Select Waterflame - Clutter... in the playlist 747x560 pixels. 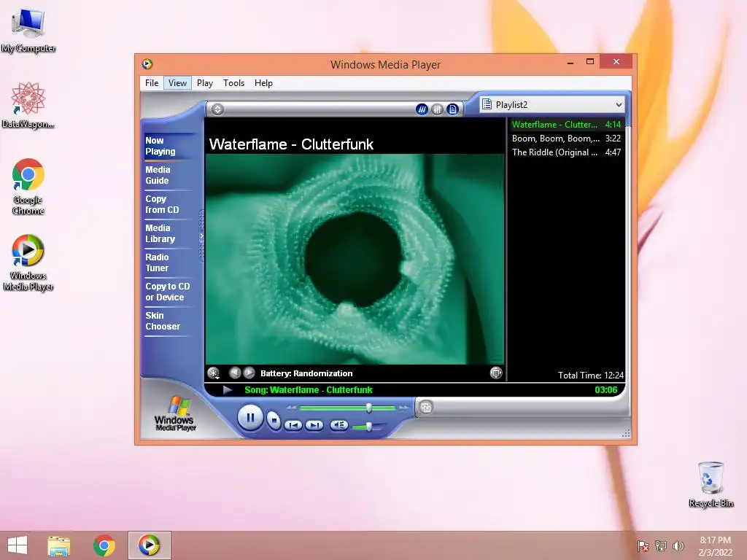(566, 125)
